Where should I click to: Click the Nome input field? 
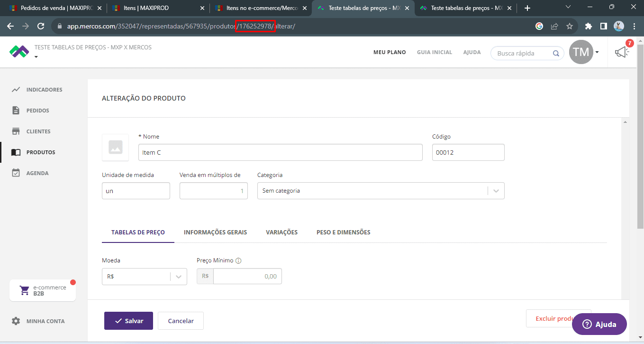pyautogui.click(x=280, y=153)
